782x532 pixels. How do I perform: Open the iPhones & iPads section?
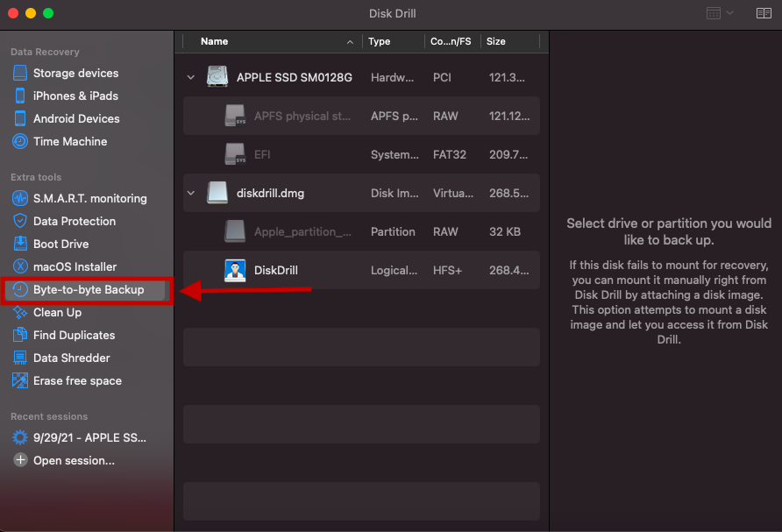click(75, 96)
